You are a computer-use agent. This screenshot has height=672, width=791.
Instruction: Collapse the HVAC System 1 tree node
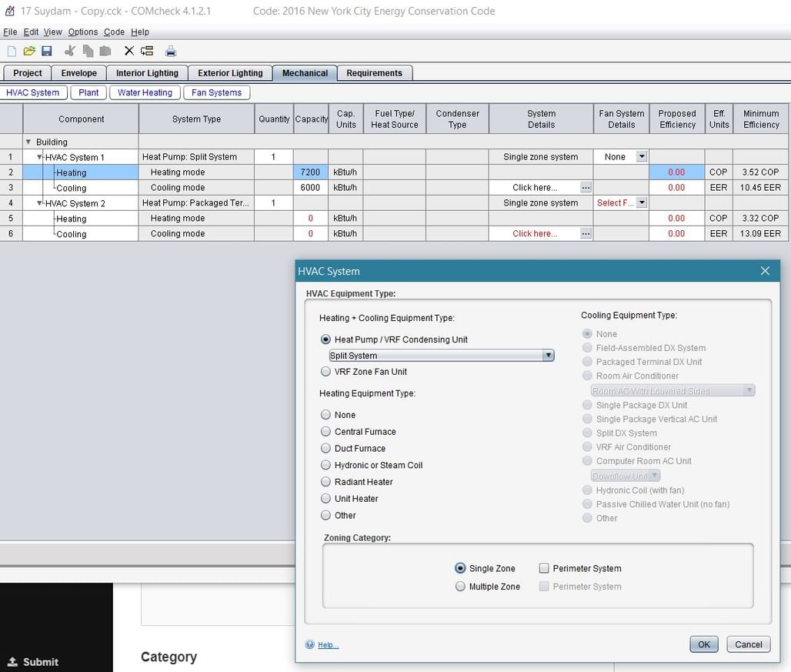pos(40,158)
